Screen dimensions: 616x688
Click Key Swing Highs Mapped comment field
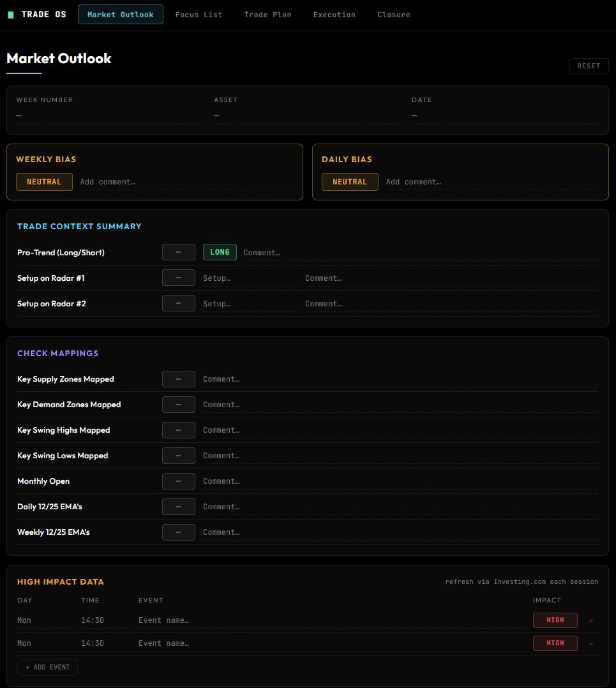coord(401,430)
